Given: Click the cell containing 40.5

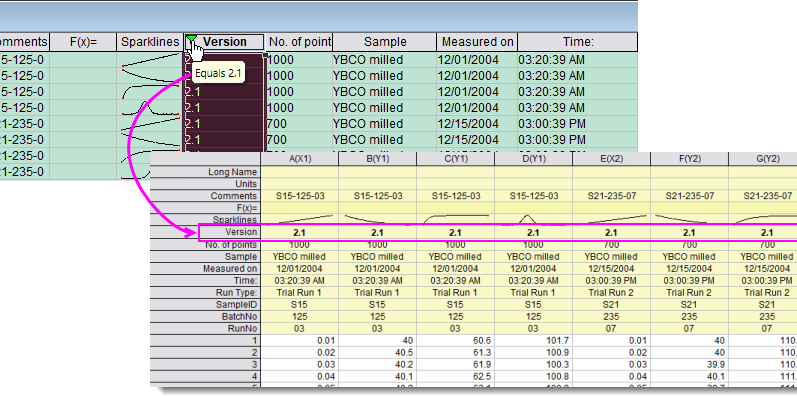Looking at the screenshot, I should [x=377, y=353].
